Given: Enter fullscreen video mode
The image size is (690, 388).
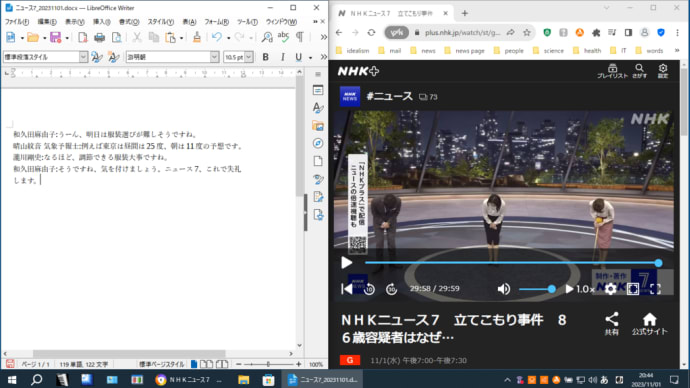Looking at the screenshot, I should (655, 289).
